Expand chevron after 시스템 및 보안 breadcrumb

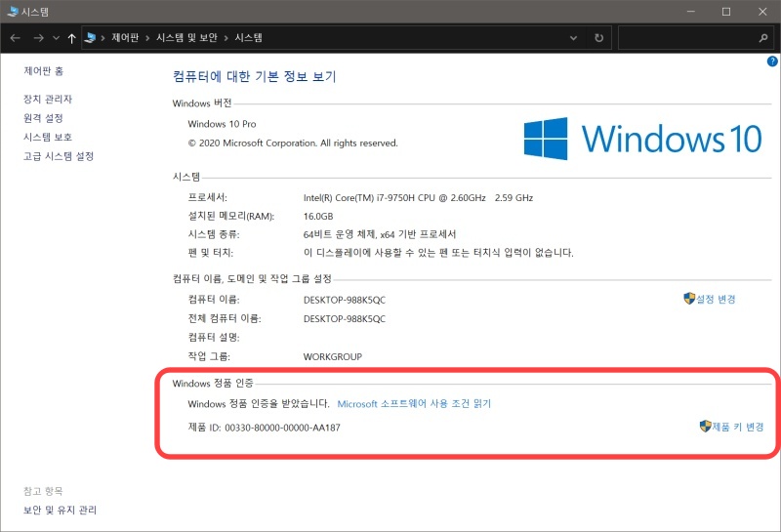pos(226,38)
